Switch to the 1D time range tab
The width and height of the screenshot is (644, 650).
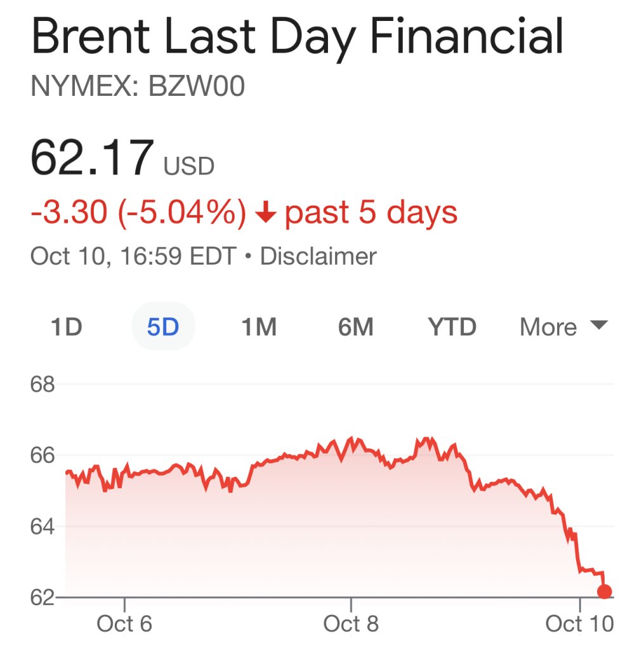[x=66, y=328]
